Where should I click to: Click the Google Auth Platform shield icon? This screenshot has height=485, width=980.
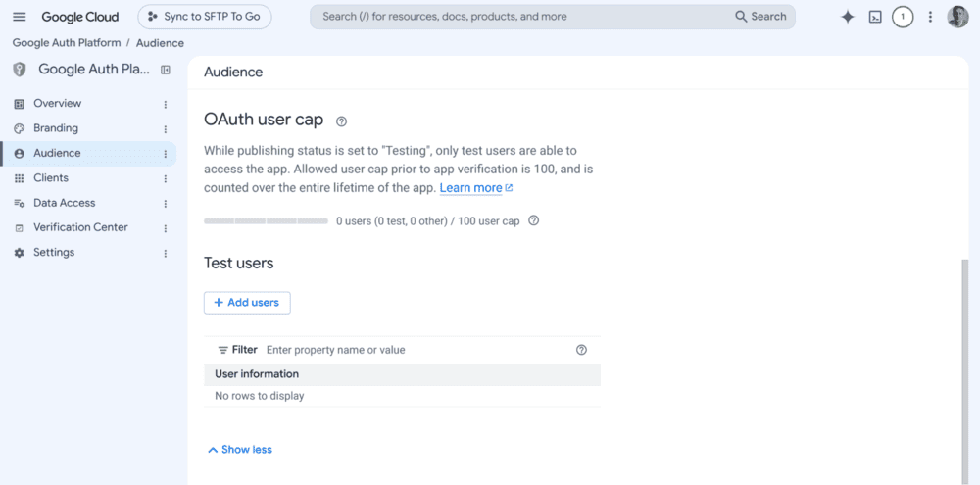(20, 70)
